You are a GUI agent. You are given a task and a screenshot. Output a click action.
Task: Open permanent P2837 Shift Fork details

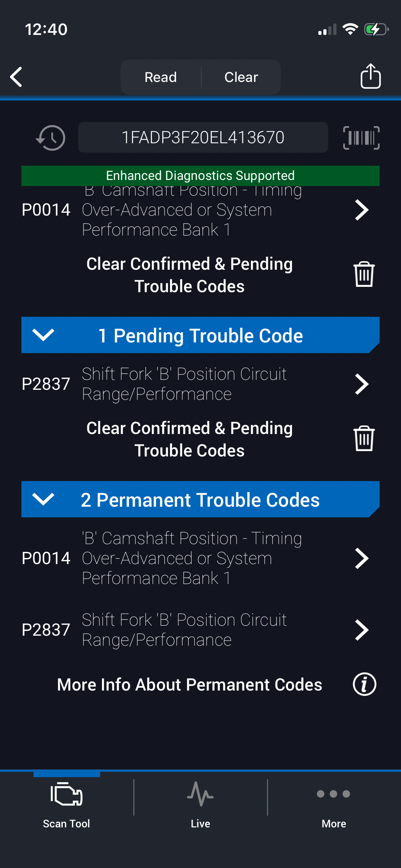[x=361, y=630]
